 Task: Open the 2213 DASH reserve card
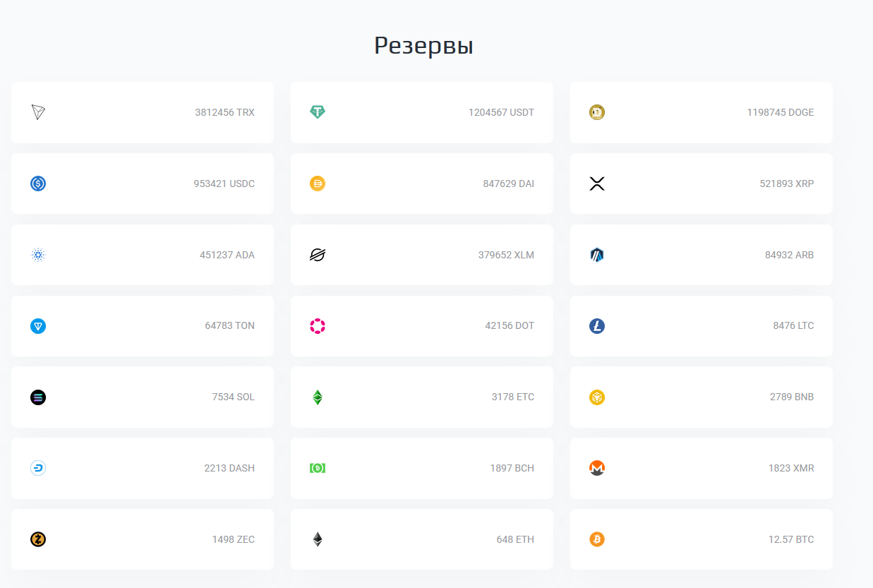point(142,468)
